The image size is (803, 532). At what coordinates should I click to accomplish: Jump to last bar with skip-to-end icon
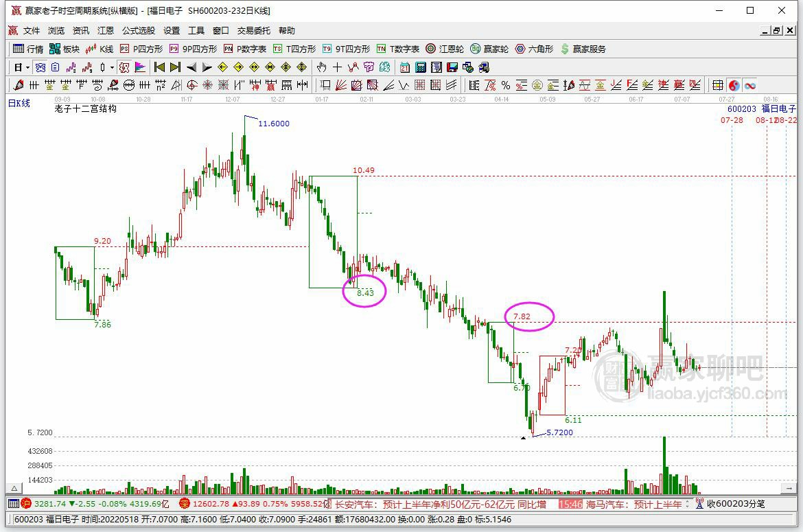click(x=175, y=67)
